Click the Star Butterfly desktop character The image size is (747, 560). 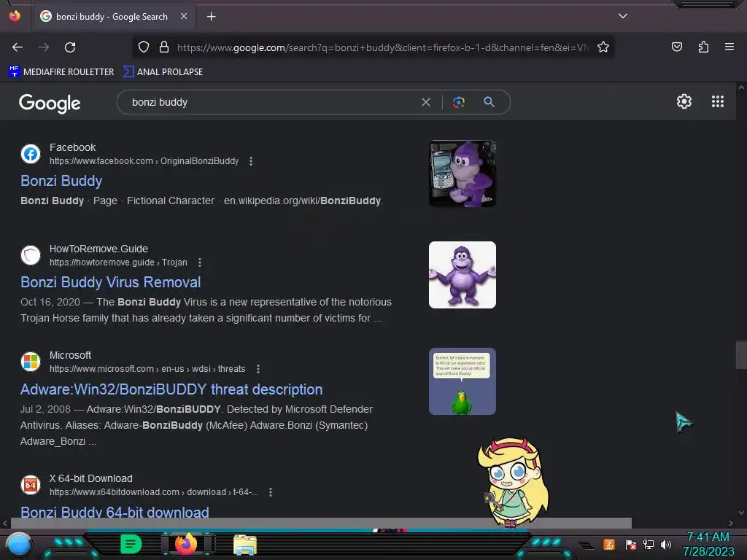pyautogui.click(x=513, y=483)
